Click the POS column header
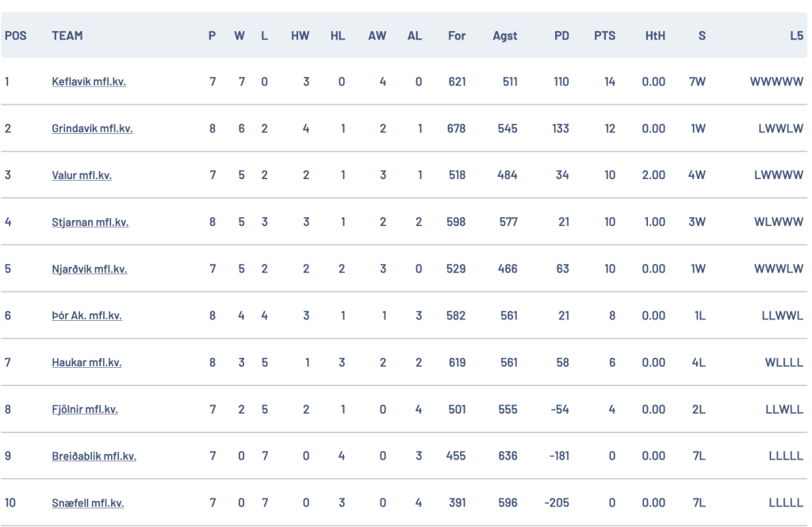This screenshot has height=527, width=812. pos(16,36)
